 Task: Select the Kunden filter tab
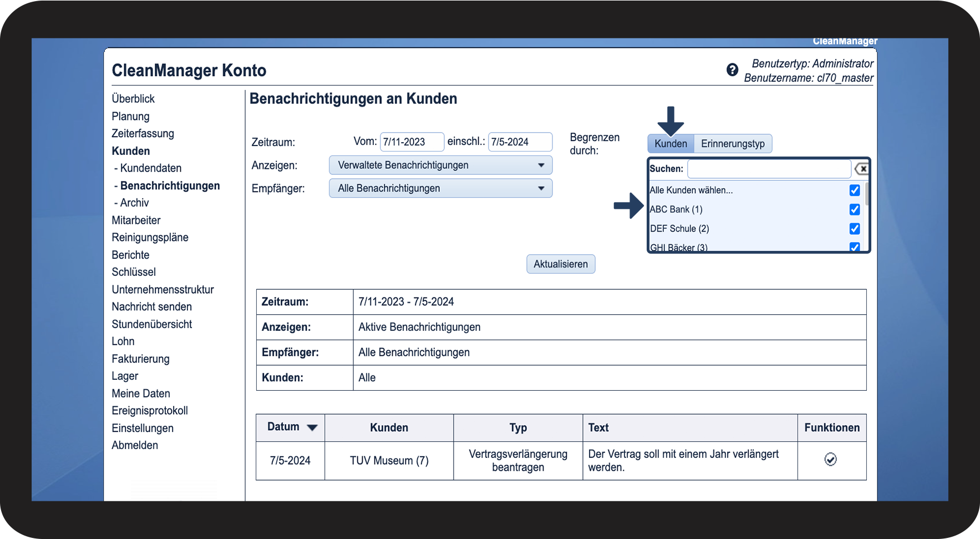click(671, 144)
